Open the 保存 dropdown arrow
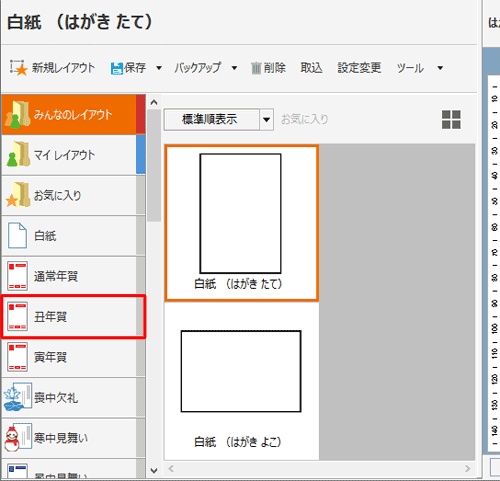The height and width of the screenshot is (481, 500). point(159,68)
